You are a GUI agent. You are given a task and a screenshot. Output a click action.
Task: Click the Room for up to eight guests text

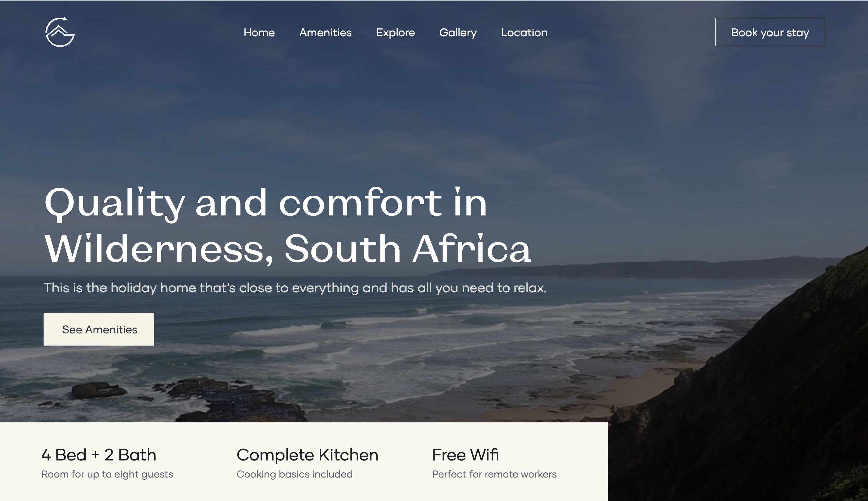[x=107, y=474]
